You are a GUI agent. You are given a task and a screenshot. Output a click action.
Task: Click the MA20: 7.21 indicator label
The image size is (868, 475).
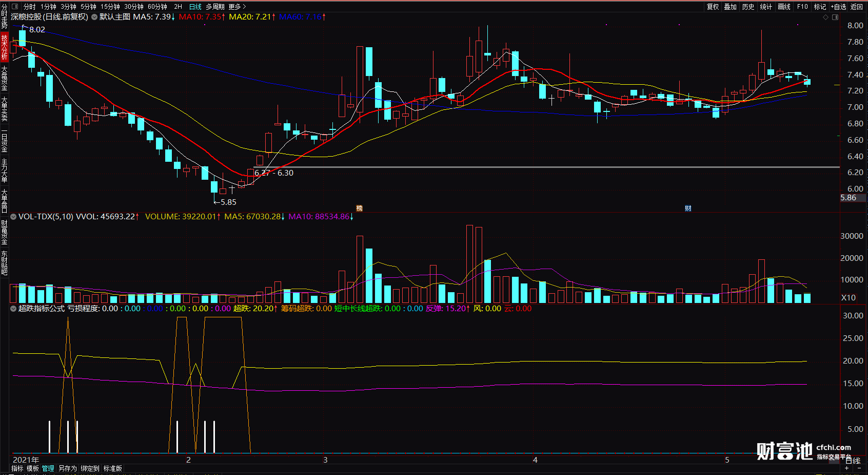click(252, 17)
